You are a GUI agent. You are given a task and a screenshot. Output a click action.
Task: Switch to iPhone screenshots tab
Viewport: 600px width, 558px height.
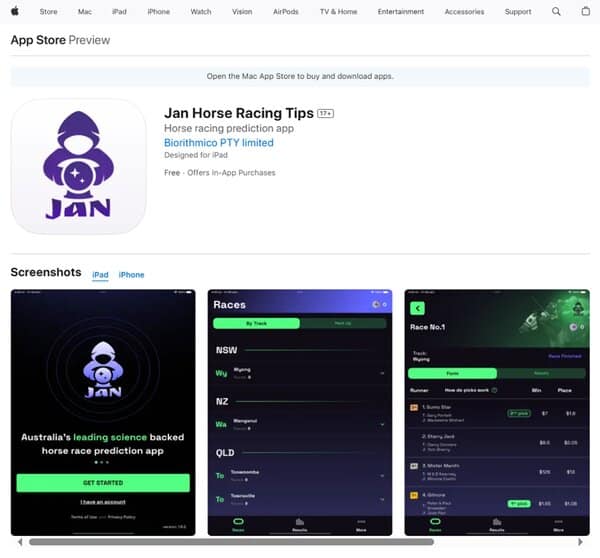pyautogui.click(x=131, y=275)
